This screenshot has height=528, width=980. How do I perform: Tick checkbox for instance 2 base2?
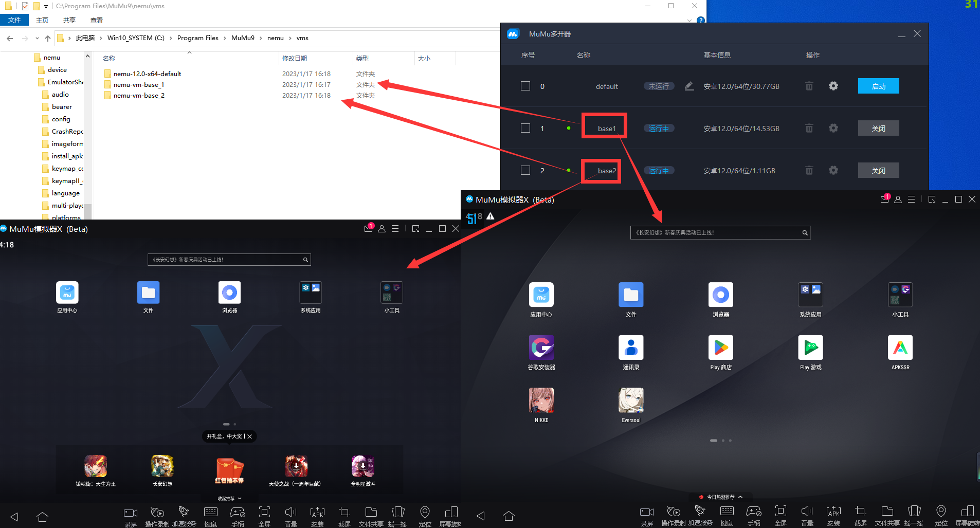point(525,170)
